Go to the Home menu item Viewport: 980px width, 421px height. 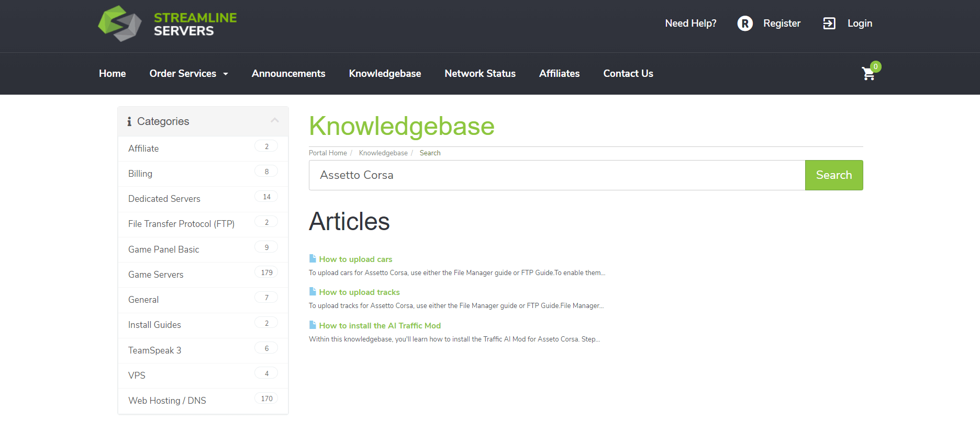tap(113, 74)
